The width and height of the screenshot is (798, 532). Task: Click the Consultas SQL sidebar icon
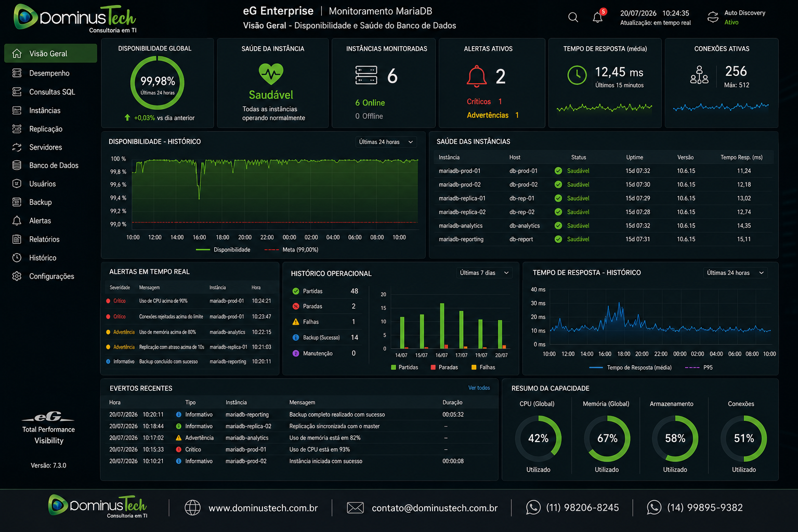(17, 92)
